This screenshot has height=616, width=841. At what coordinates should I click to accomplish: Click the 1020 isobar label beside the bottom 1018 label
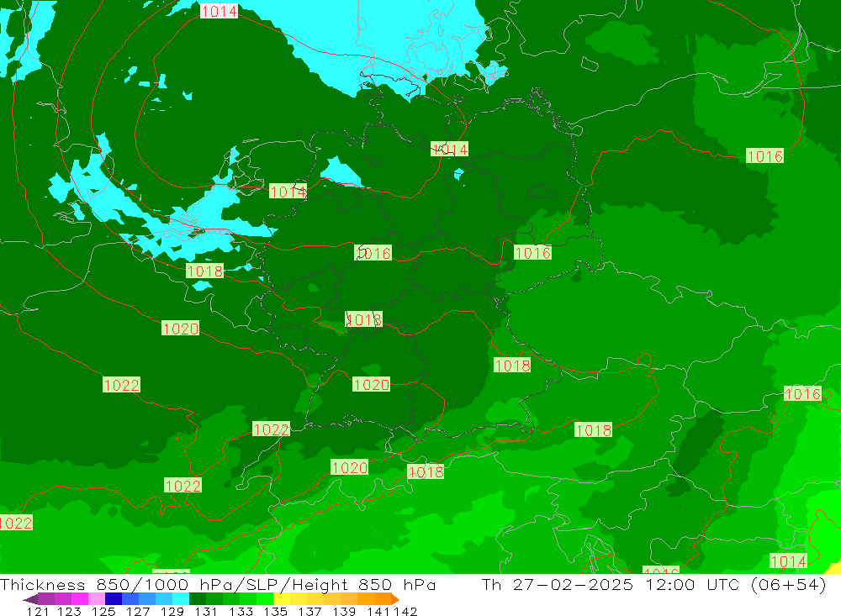pyautogui.click(x=349, y=467)
